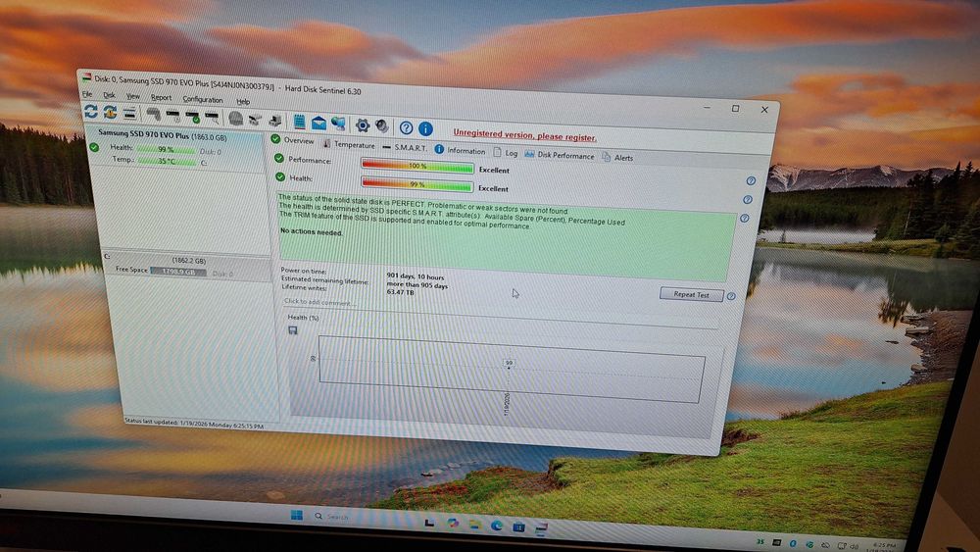Click the globe with computer network icon
This screenshot has width=980, height=552.
click(x=338, y=124)
